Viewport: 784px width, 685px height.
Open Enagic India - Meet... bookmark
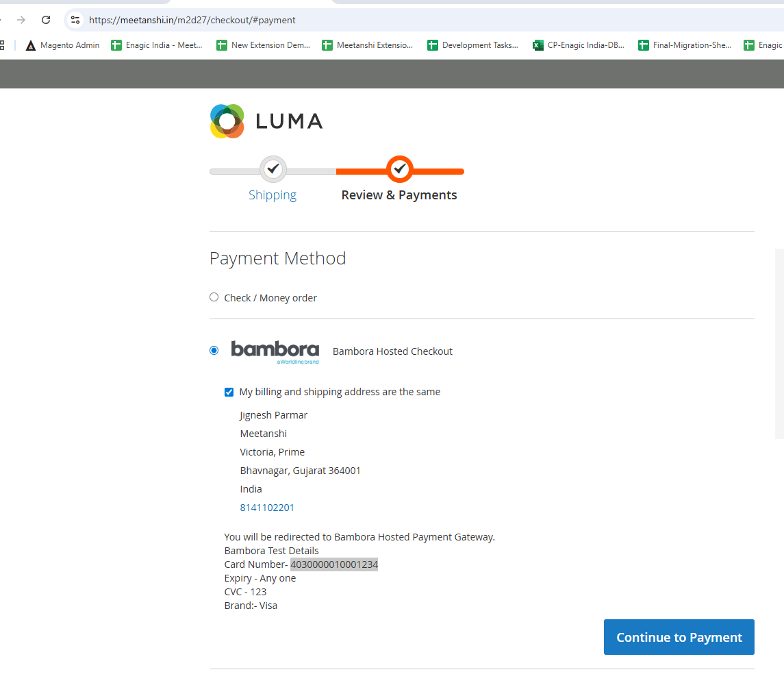pyautogui.click(x=157, y=45)
